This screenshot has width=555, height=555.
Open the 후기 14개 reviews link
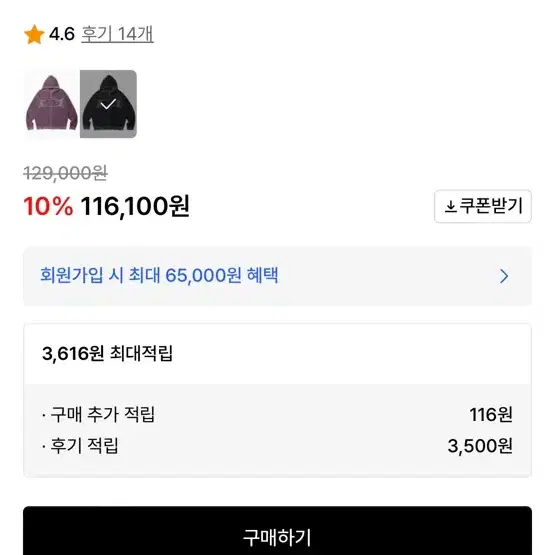point(117,34)
